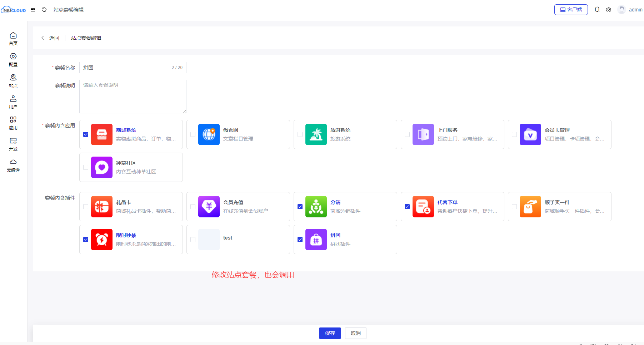Check the 种草社区 app checkbox
This screenshot has height=345, width=644.
point(86,167)
